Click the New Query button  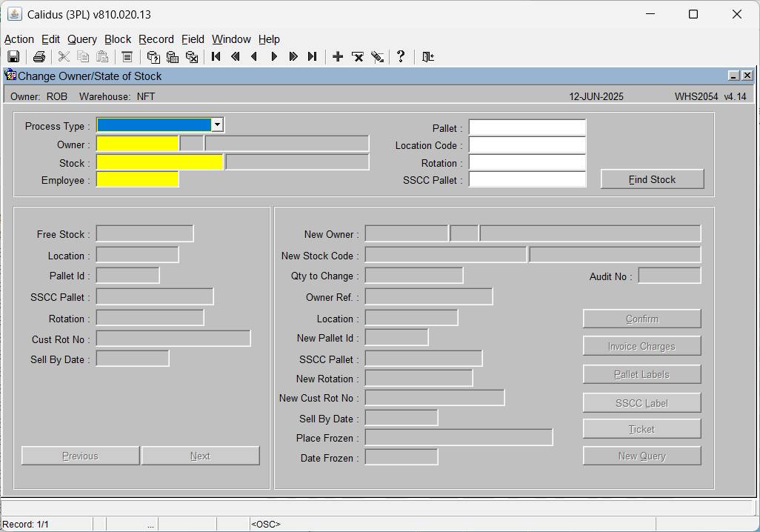point(641,456)
